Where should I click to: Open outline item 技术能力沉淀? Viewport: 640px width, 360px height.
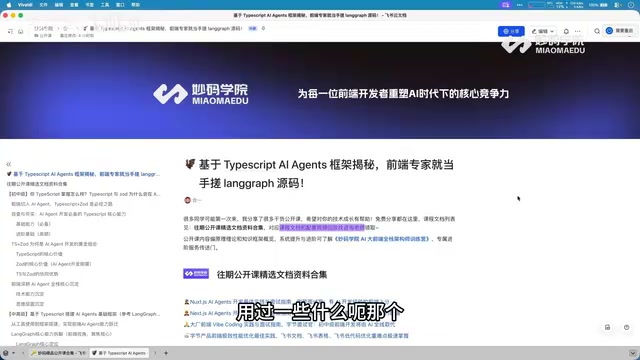click(x=30, y=294)
